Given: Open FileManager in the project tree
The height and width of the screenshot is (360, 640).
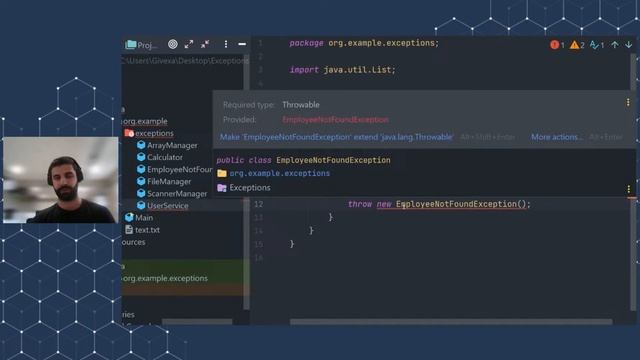Looking at the screenshot, I should point(169,181).
